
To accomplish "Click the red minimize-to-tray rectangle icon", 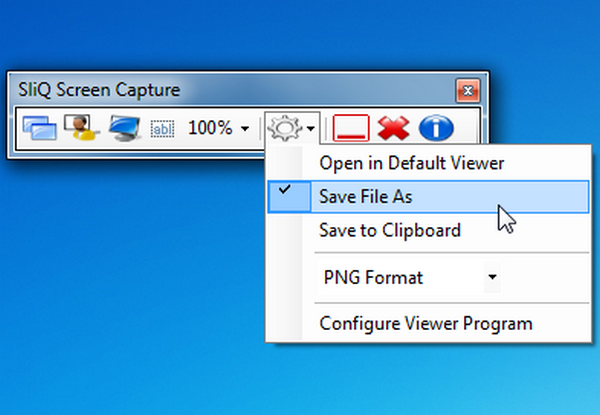I will tap(351, 128).
